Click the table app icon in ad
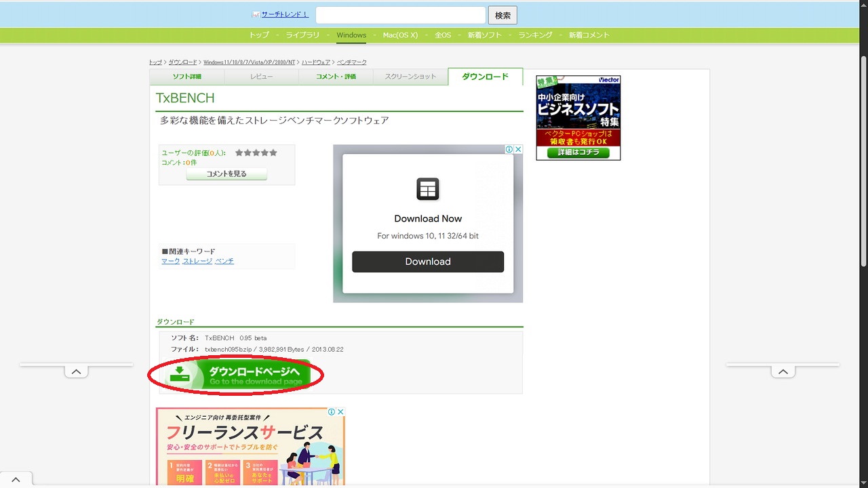Viewport: 868px width, 488px height. pyautogui.click(x=428, y=189)
